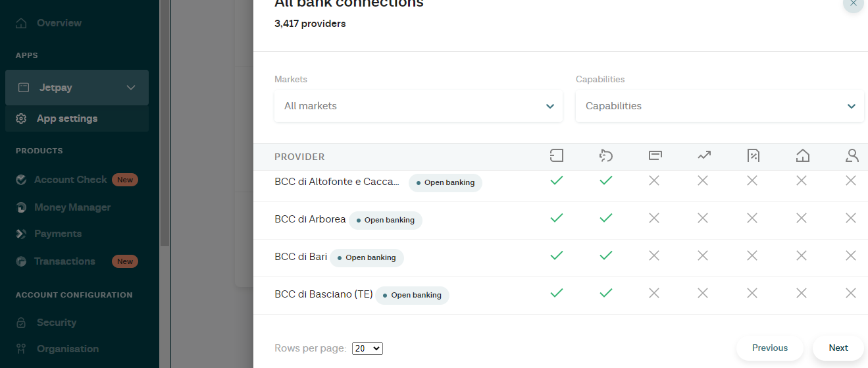Expand the Jetpay app chevron
Image resolution: width=868 pixels, height=368 pixels.
click(131, 88)
